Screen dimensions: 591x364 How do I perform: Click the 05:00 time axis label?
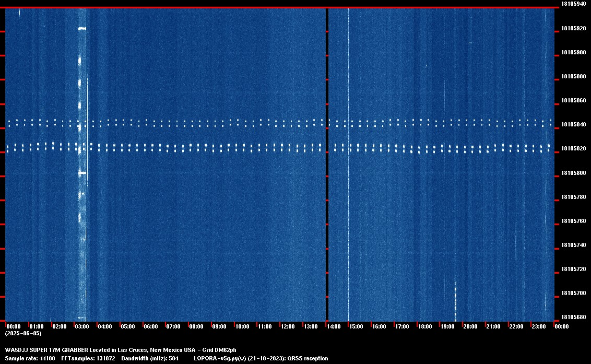pos(128,326)
